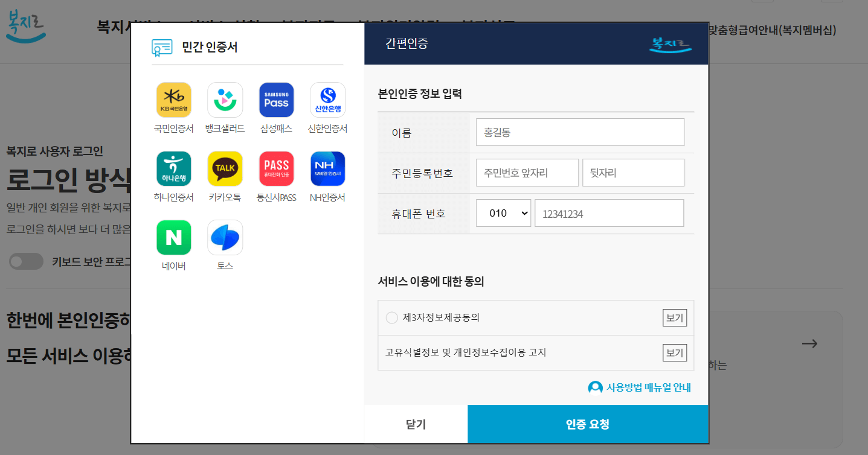Image resolution: width=868 pixels, height=455 pixels.
Task: Authenticate using NH인증서
Action: [327, 168]
